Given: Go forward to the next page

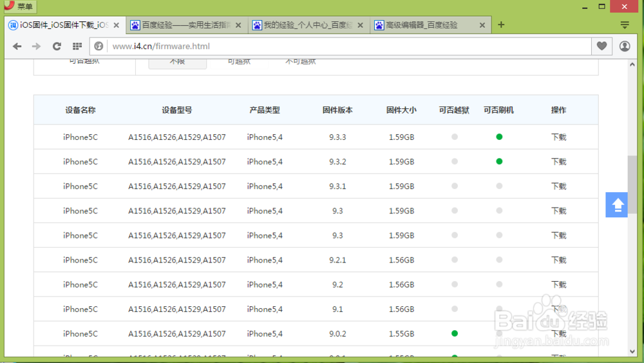Looking at the screenshot, I should [x=37, y=46].
